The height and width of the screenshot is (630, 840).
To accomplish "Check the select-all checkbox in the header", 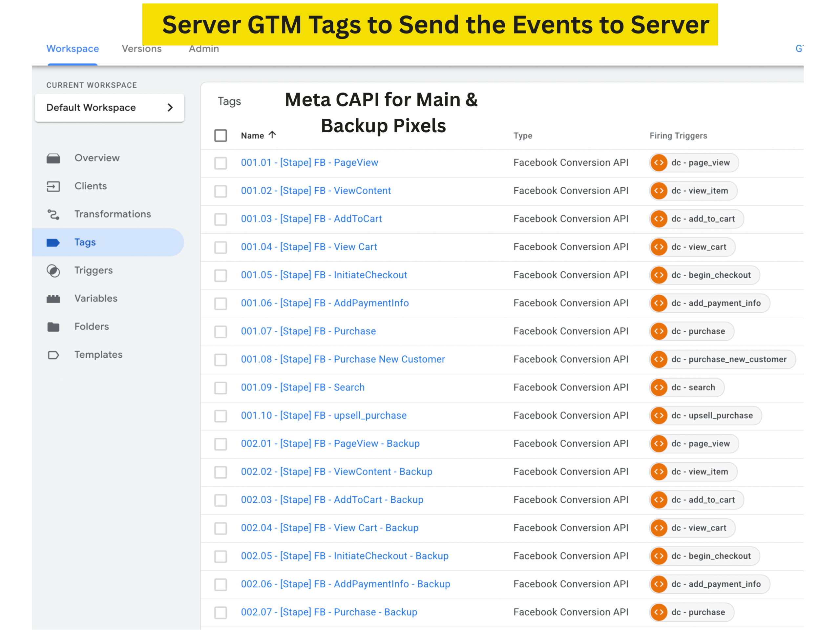I will 220,136.
